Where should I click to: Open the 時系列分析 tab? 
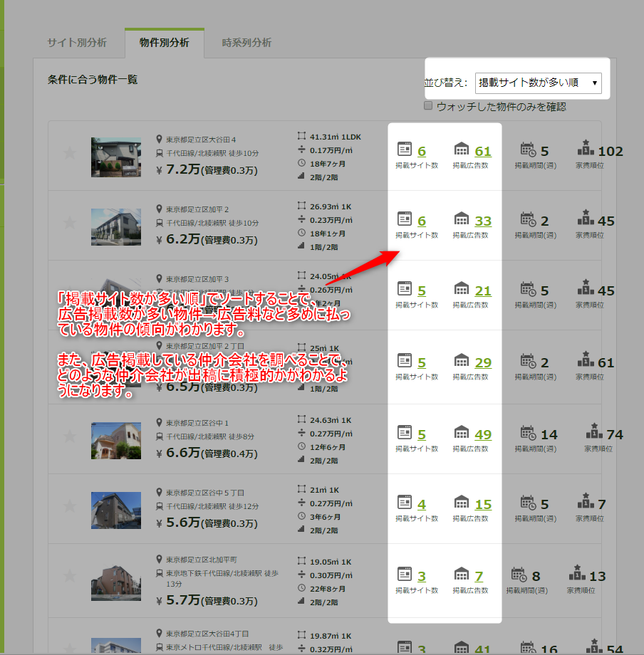(246, 43)
